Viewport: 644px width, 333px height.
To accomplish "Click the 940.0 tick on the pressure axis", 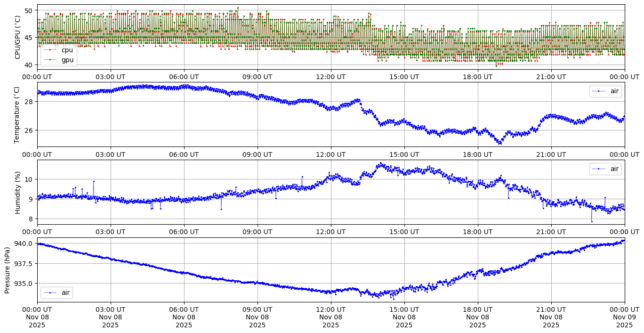I will (x=24, y=244).
